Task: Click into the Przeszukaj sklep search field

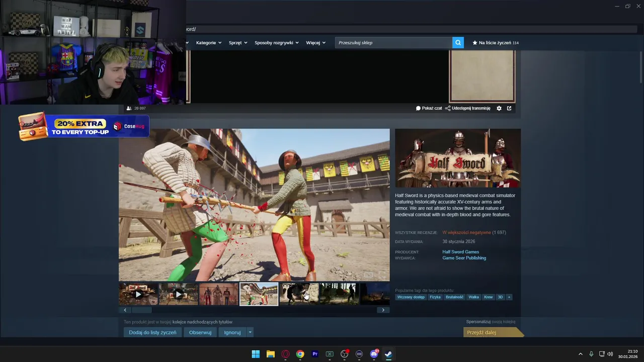Action: pyautogui.click(x=393, y=43)
